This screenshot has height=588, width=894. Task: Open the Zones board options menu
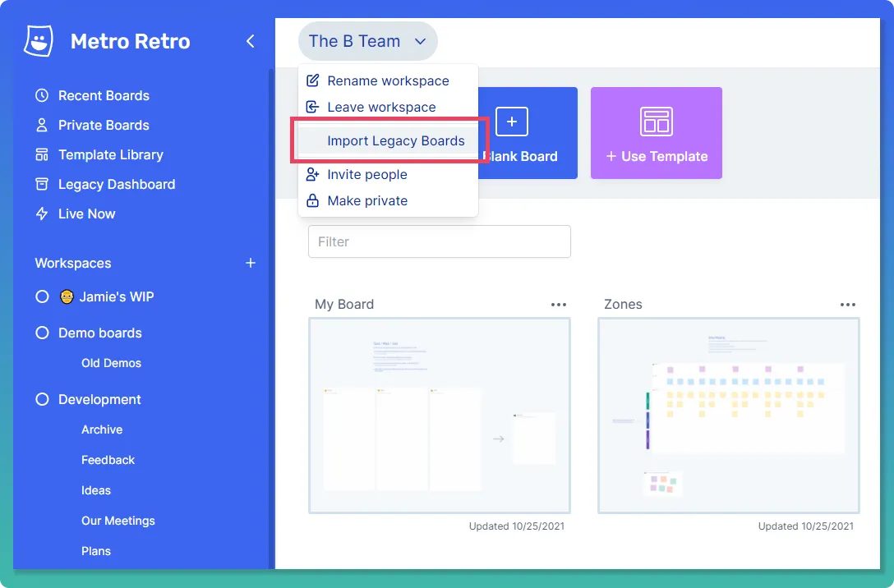coord(848,304)
